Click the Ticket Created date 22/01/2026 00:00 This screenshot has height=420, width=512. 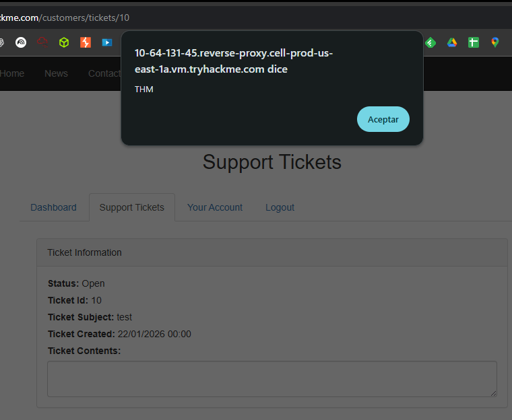[154, 334]
